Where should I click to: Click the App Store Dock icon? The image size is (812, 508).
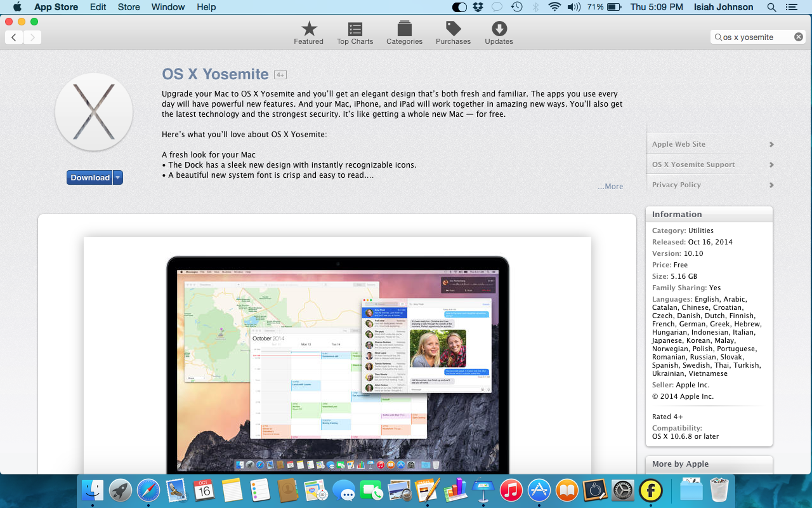click(539, 490)
